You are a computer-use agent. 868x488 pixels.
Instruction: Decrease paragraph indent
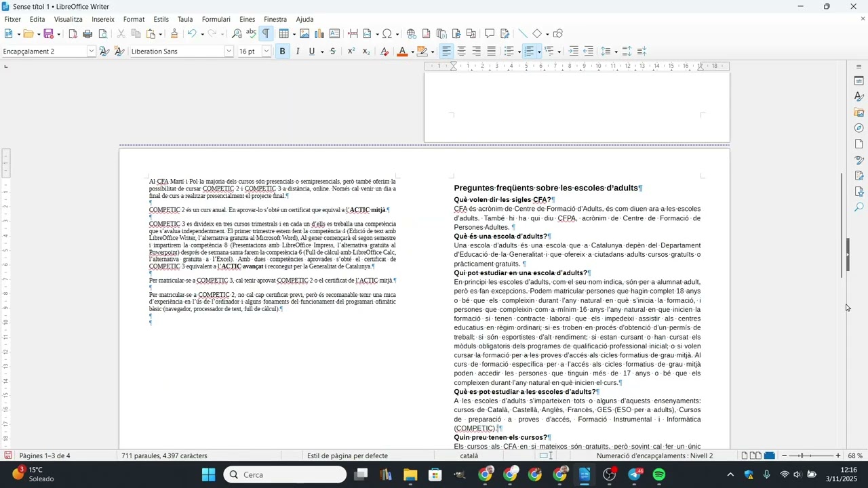589,52
